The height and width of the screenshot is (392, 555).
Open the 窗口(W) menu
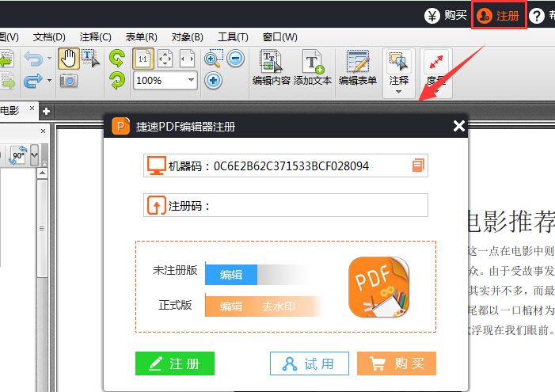point(279,37)
